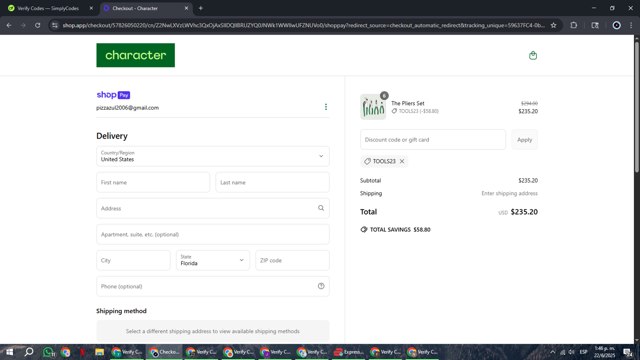Click the phone field help icon
Image resolution: width=640 pixels, height=360 pixels.
(x=321, y=286)
